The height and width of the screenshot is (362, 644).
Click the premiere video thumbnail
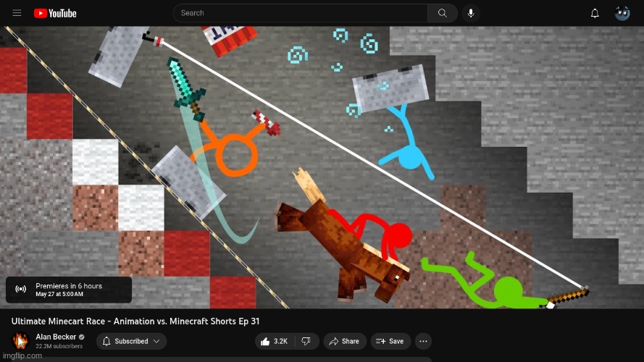pyautogui.click(x=322, y=167)
